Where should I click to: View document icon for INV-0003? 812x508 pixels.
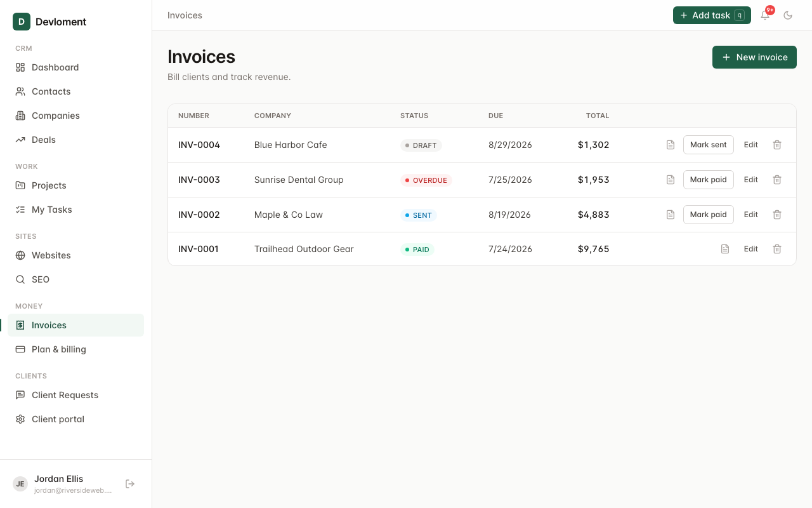coord(671,180)
